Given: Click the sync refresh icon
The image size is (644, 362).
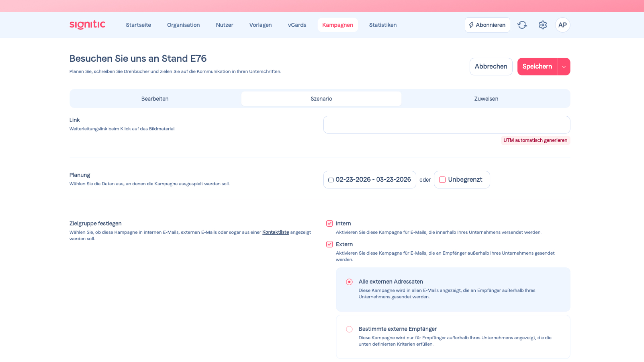Looking at the screenshot, I should click(x=522, y=25).
